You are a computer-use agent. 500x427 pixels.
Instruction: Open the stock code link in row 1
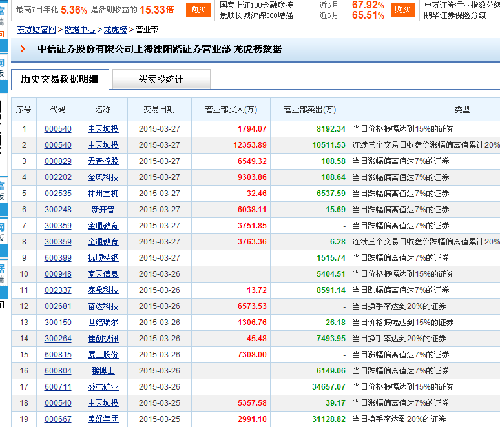pos(58,129)
